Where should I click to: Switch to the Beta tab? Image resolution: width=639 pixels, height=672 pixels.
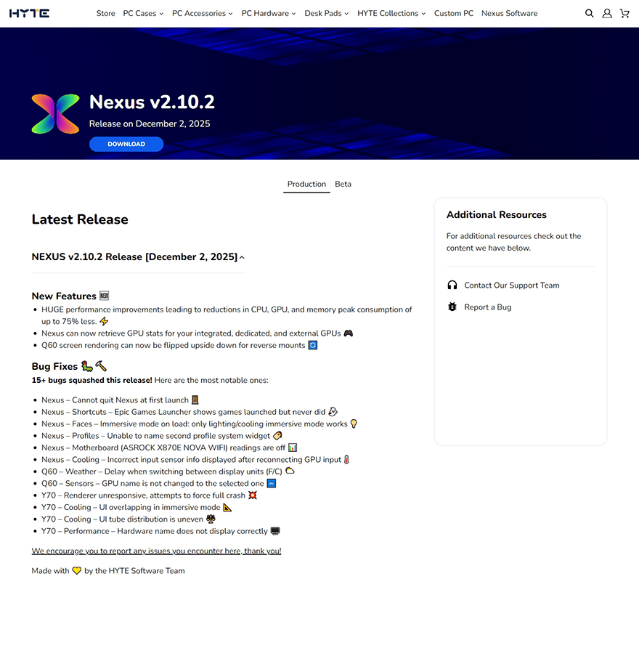(343, 184)
